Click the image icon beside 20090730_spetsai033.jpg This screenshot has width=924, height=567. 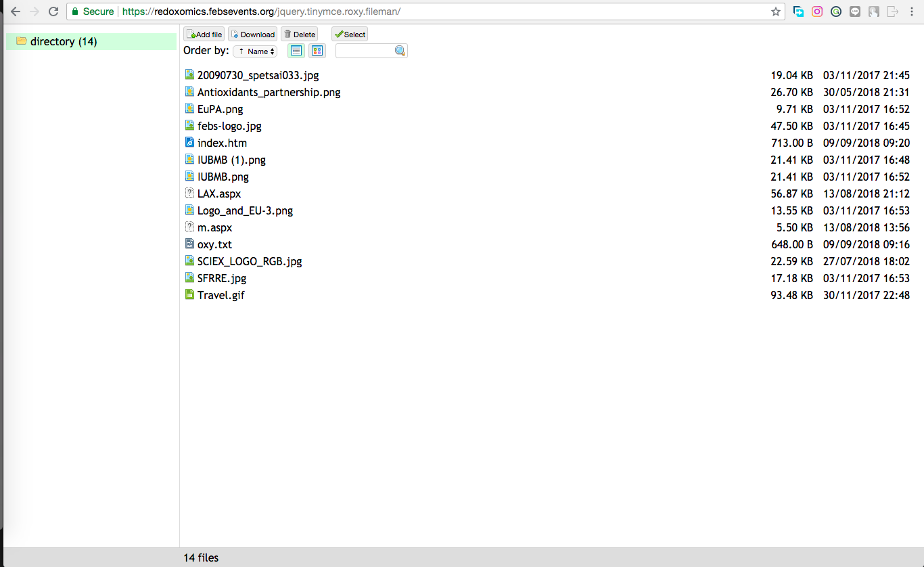[190, 74]
